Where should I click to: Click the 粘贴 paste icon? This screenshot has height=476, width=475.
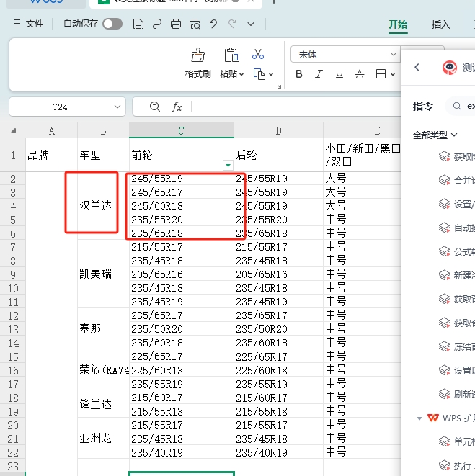(x=231, y=55)
